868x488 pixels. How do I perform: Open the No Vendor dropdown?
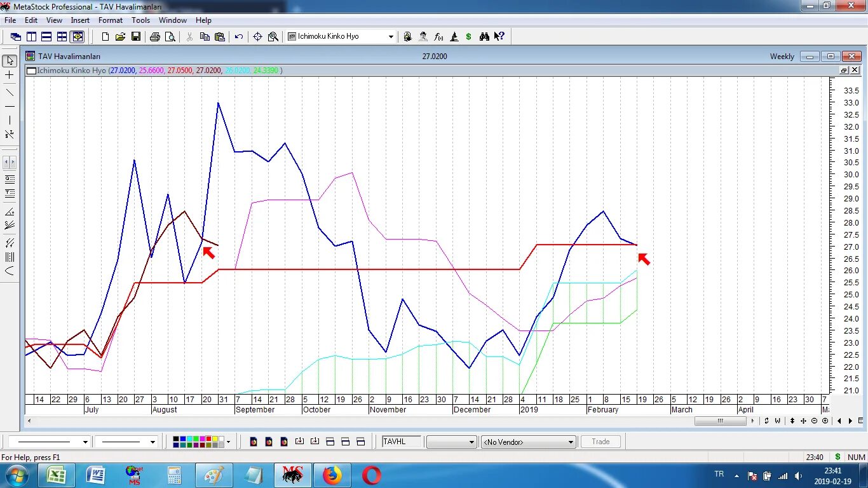[571, 442]
